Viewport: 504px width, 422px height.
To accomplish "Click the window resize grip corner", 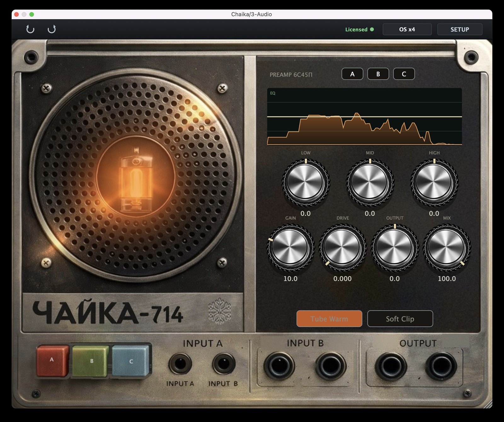I will coord(487,403).
